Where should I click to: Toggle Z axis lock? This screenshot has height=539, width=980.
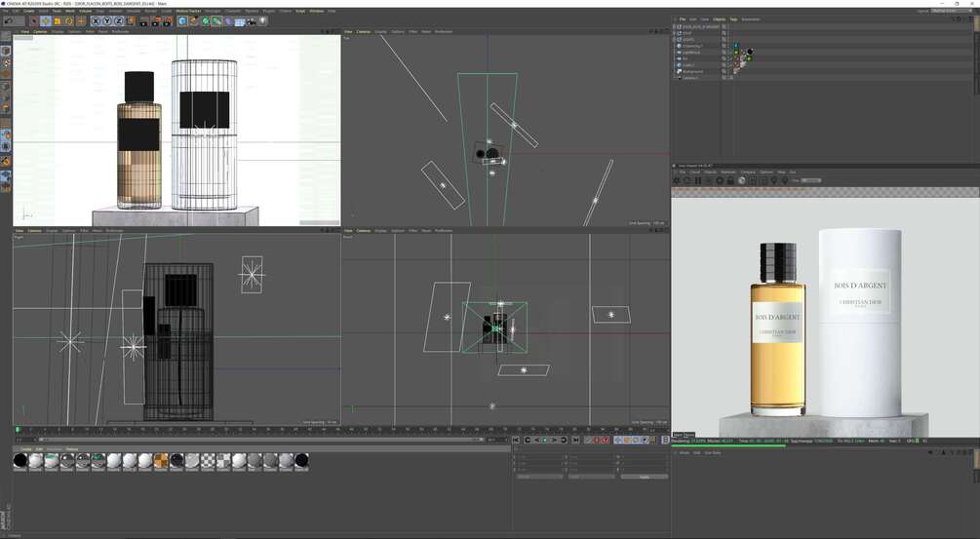pos(118,20)
